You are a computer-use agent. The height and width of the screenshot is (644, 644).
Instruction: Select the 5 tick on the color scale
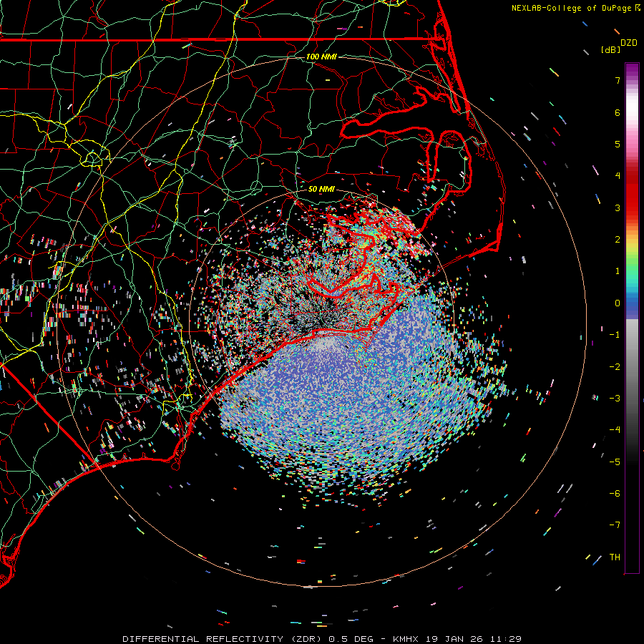tap(618, 144)
